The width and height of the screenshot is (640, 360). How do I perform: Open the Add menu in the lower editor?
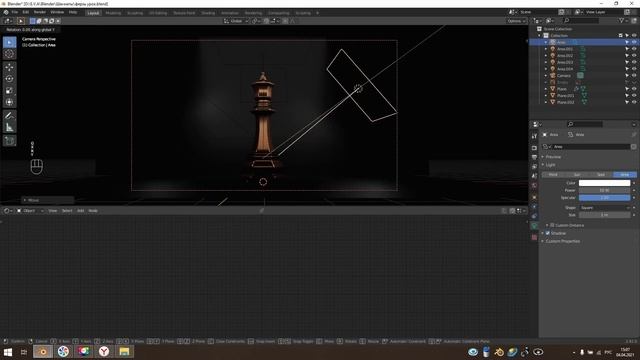(80, 211)
